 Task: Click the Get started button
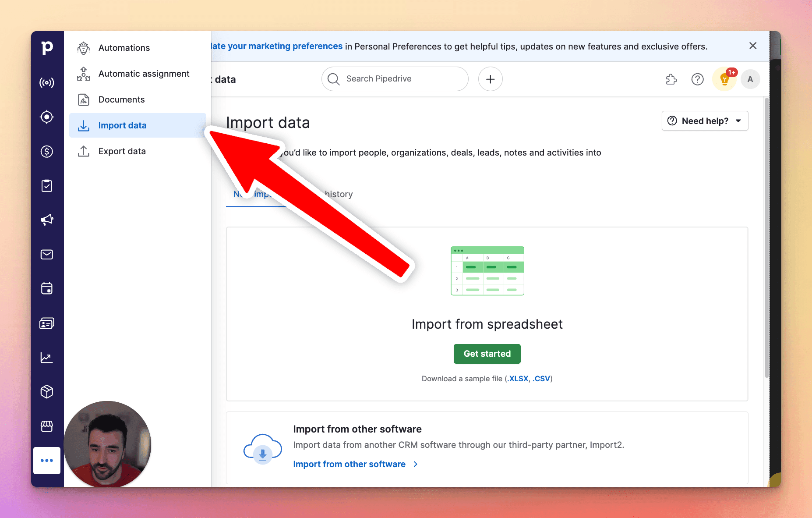pyautogui.click(x=487, y=354)
